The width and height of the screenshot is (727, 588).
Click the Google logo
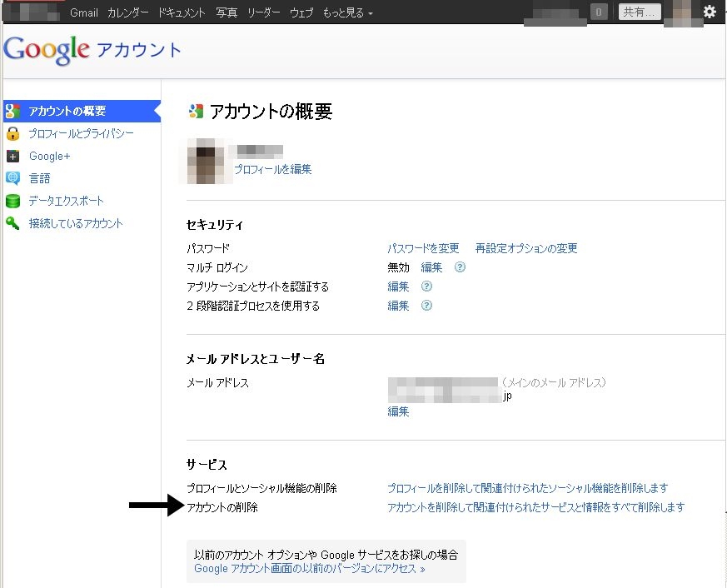[x=47, y=50]
